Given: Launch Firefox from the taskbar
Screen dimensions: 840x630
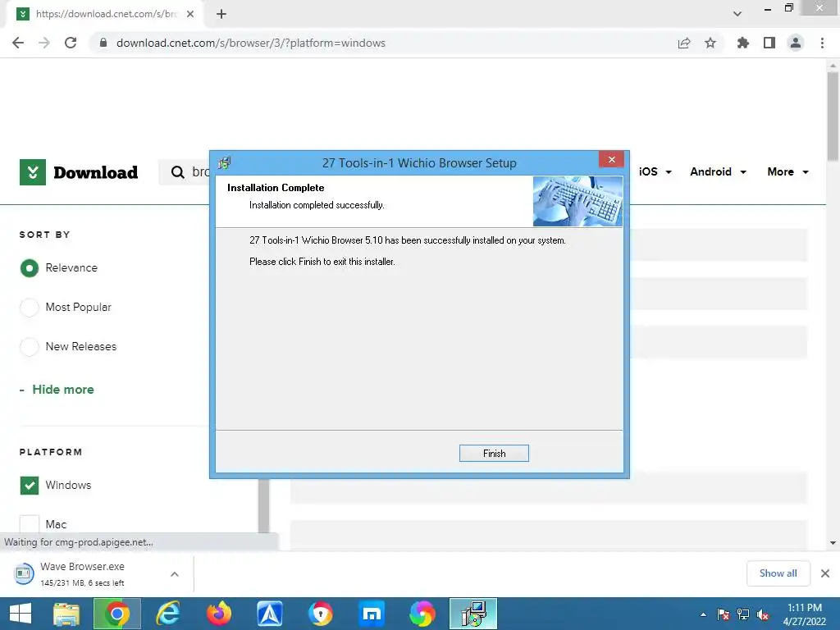Looking at the screenshot, I should [219, 614].
